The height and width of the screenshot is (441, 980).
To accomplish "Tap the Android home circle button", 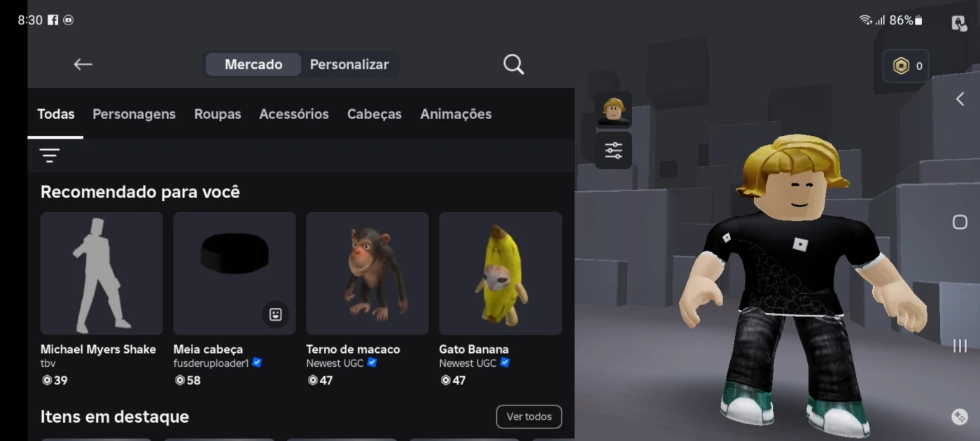I will pos(960,222).
